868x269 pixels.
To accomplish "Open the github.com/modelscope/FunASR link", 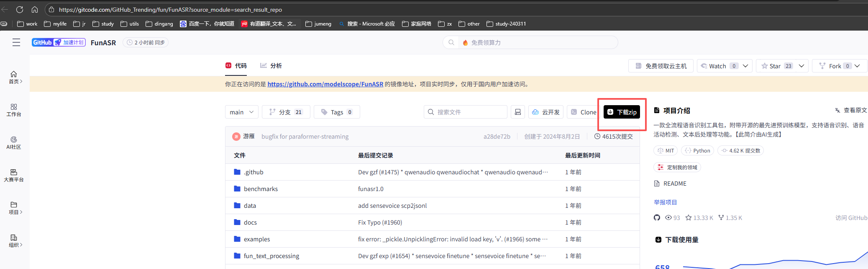I will pos(325,84).
